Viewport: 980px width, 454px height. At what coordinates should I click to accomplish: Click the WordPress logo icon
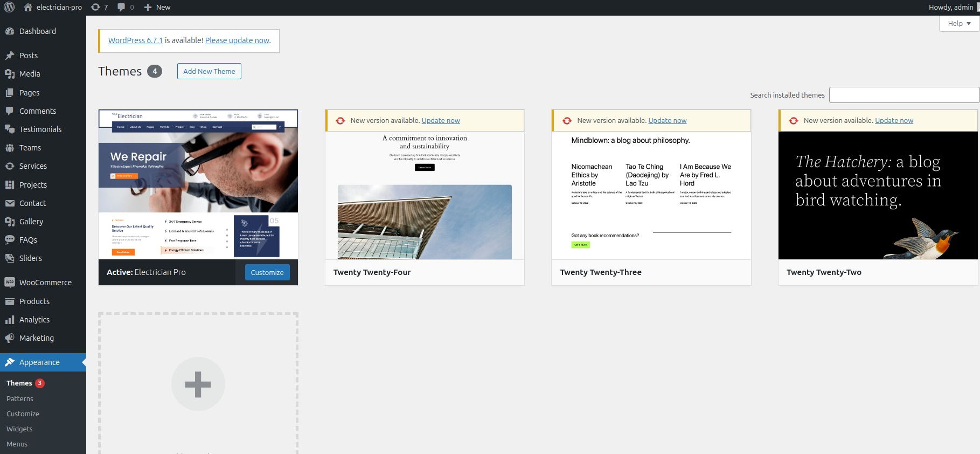pos(9,7)
